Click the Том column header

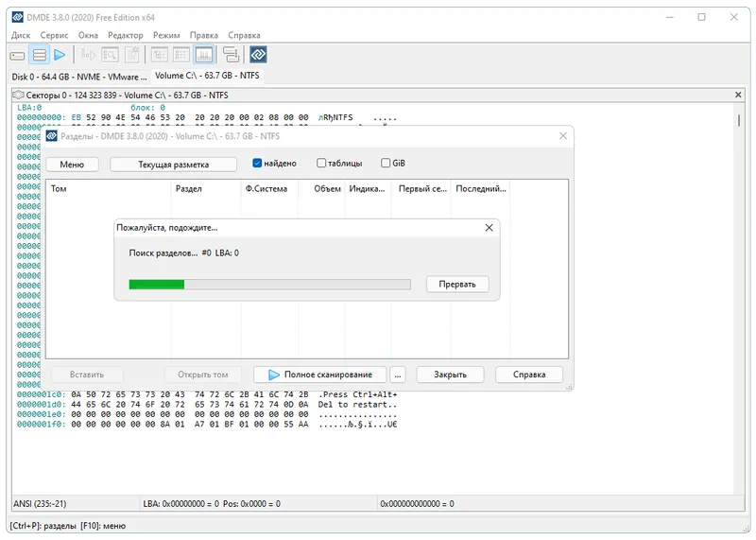(x=109, y=189)
